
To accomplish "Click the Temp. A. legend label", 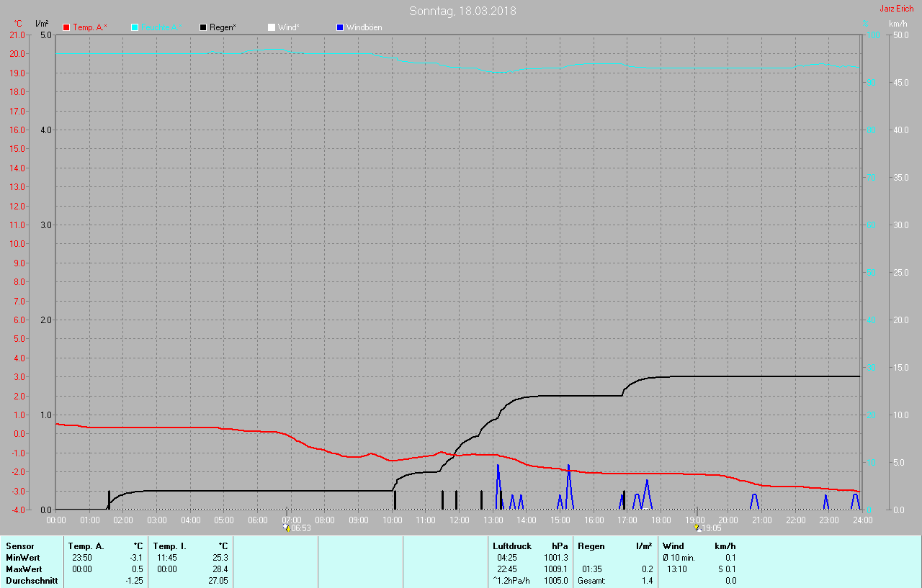I will [90, 27].
